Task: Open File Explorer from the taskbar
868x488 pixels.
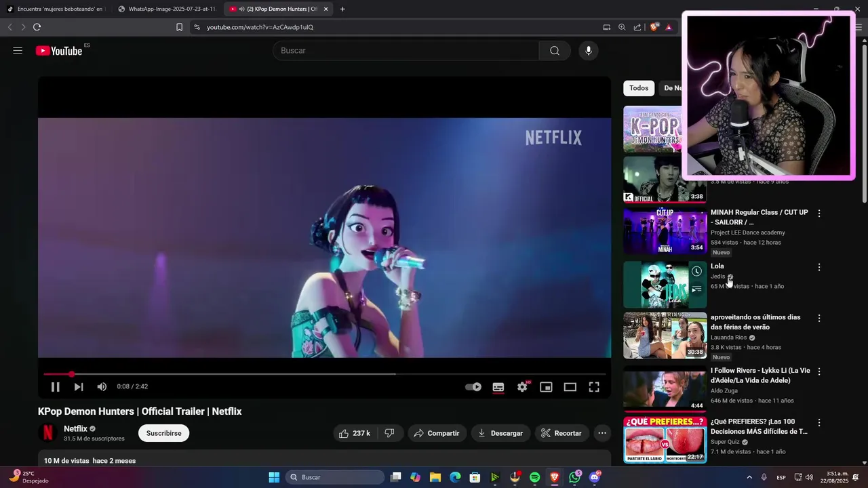Action: pos(435,477)
